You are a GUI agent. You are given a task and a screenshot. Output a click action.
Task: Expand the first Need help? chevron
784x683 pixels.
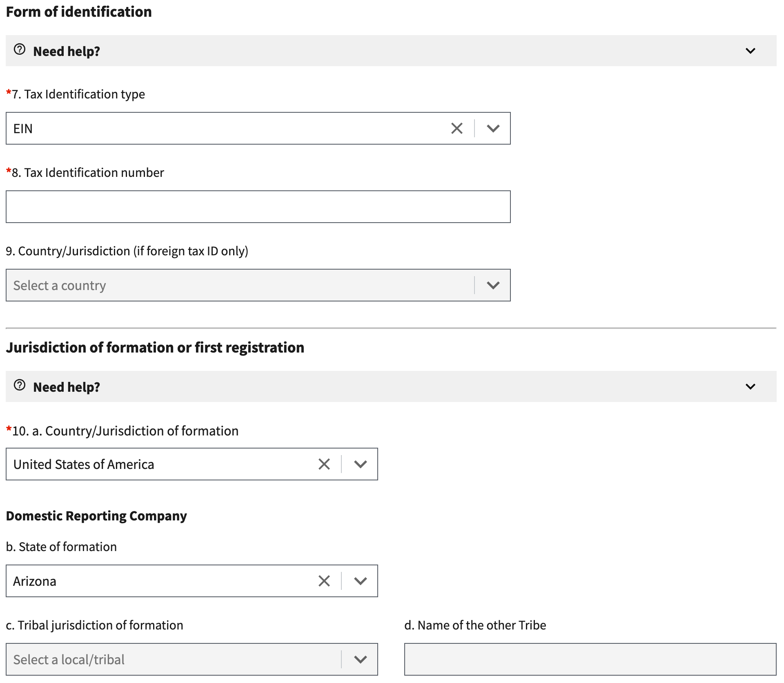pyautogui.click(x=750, y=51)
